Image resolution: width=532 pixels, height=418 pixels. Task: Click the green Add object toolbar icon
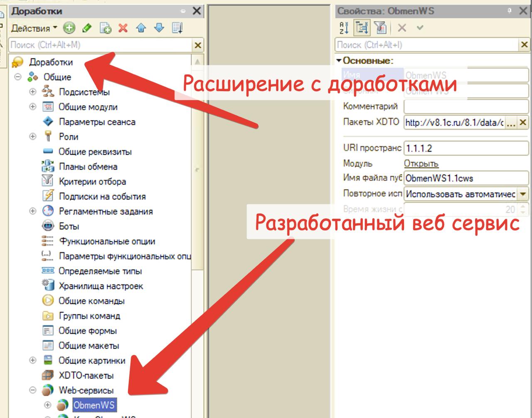tap(69, 28)
